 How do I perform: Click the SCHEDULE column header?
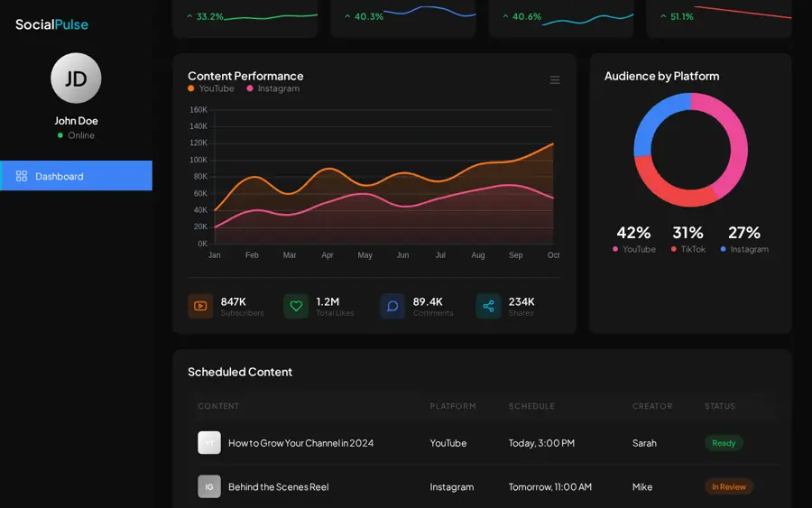click(x=531, y=406)
